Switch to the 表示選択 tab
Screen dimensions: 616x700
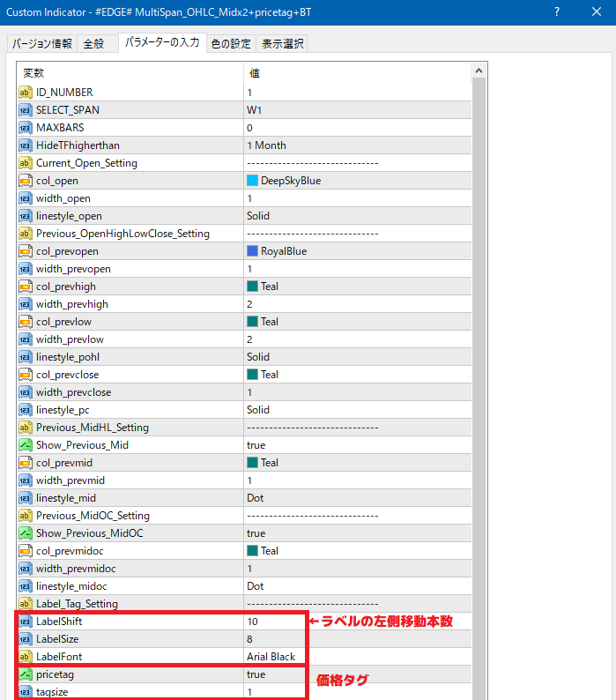[x=282, y=44]
